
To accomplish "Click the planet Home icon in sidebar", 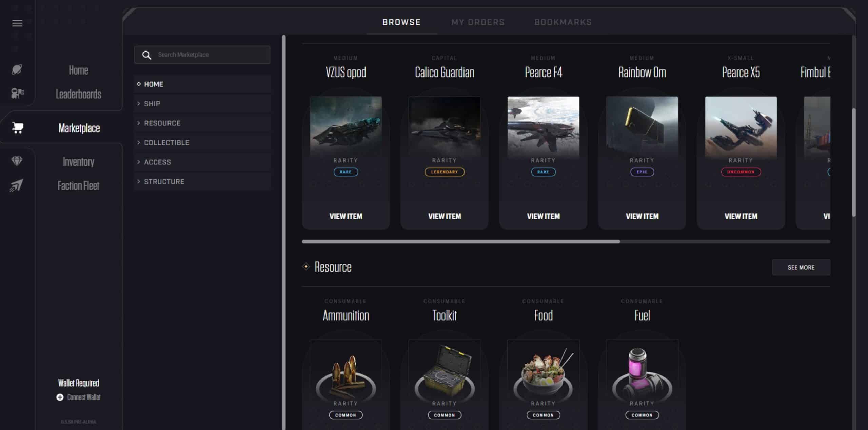I will coord(17,69).
